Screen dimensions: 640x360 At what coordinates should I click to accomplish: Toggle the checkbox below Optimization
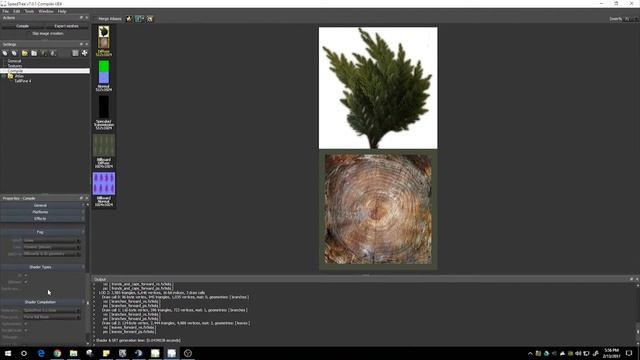pos(26,331)
